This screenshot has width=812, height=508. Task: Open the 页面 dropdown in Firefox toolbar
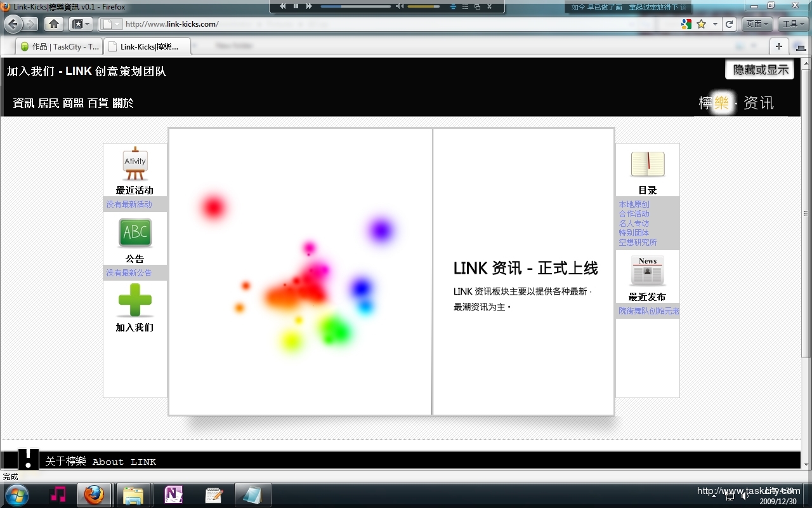756,23
